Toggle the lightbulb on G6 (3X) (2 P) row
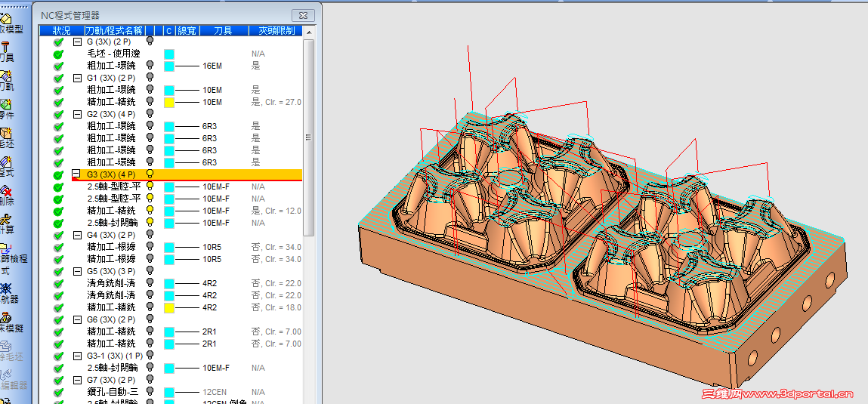Viewport: 868px width, 404px height. click(x=150, y=319)
